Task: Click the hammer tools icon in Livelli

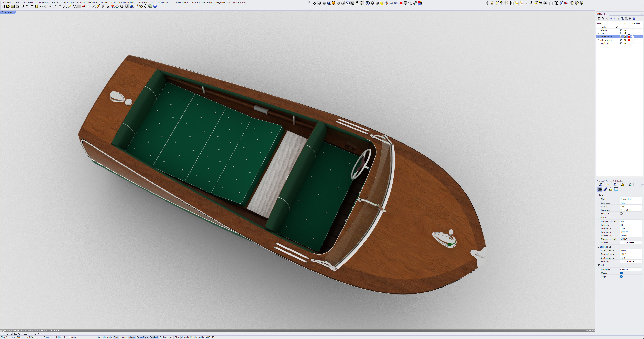Action: (x=630, y=19)
